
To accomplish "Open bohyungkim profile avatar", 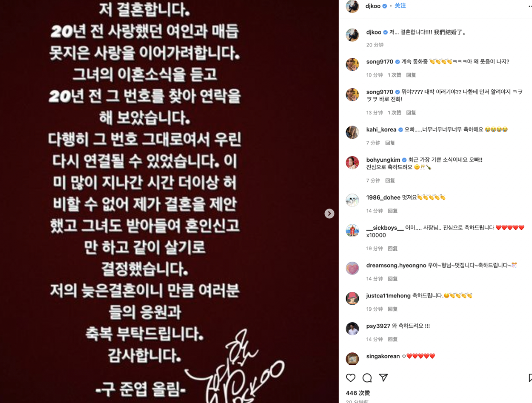I will tap(352, 162).
